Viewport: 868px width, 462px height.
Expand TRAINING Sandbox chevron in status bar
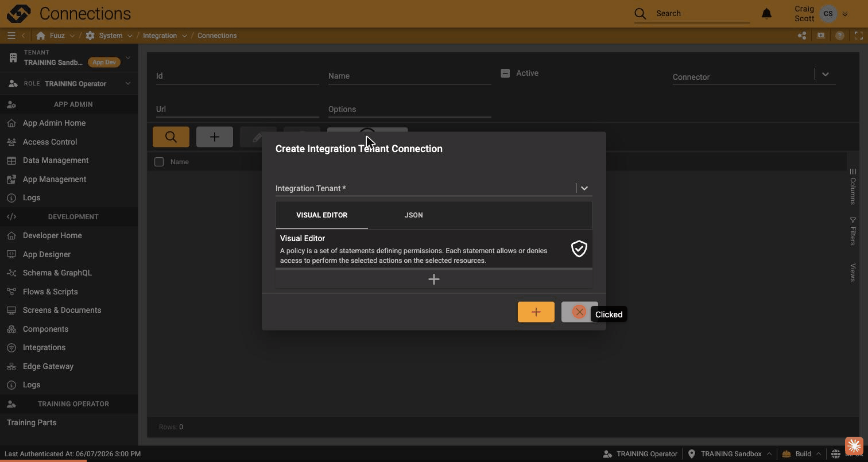[769, 454]
